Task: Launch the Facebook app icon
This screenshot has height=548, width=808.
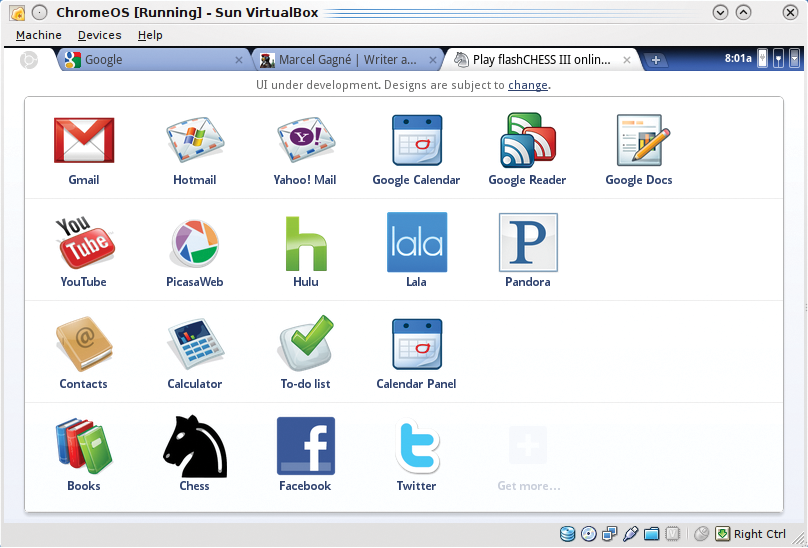Action: click(x=306, y=446)
